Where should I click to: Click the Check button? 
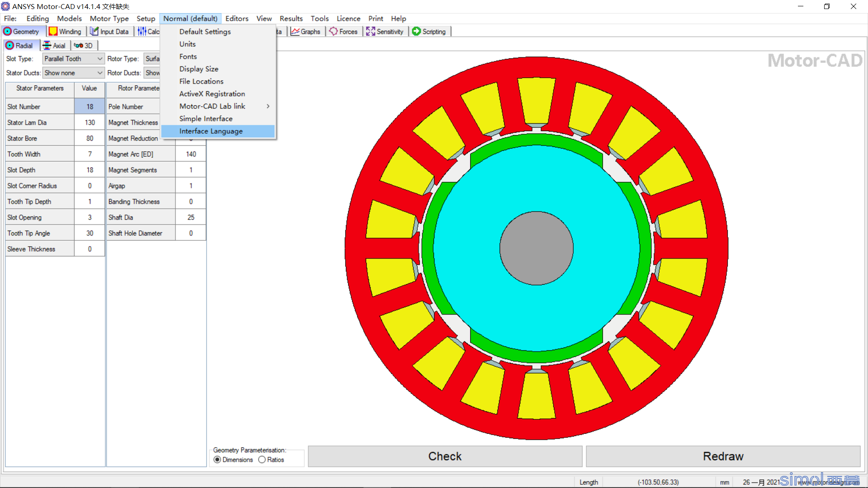445,456
